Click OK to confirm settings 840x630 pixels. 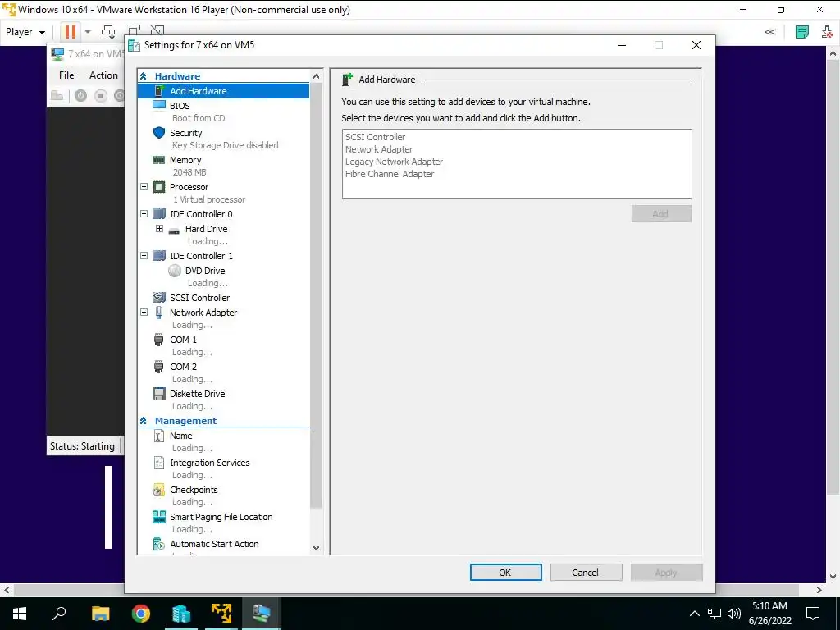[x=505, y=572]
